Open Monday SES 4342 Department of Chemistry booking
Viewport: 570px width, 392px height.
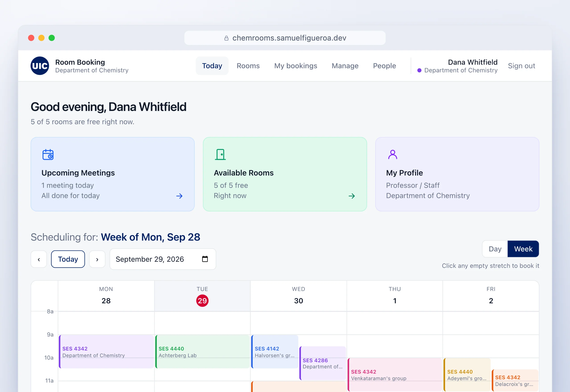click(106, 352)
